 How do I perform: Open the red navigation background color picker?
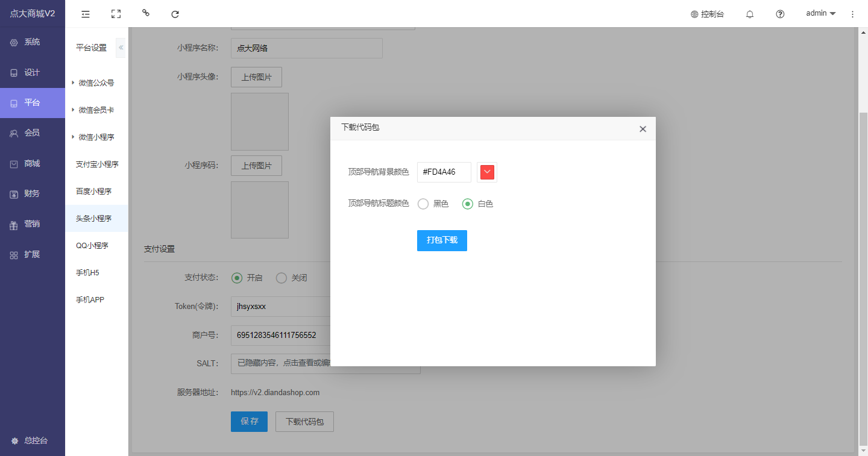pyautogui.click(x=487, y=172)
